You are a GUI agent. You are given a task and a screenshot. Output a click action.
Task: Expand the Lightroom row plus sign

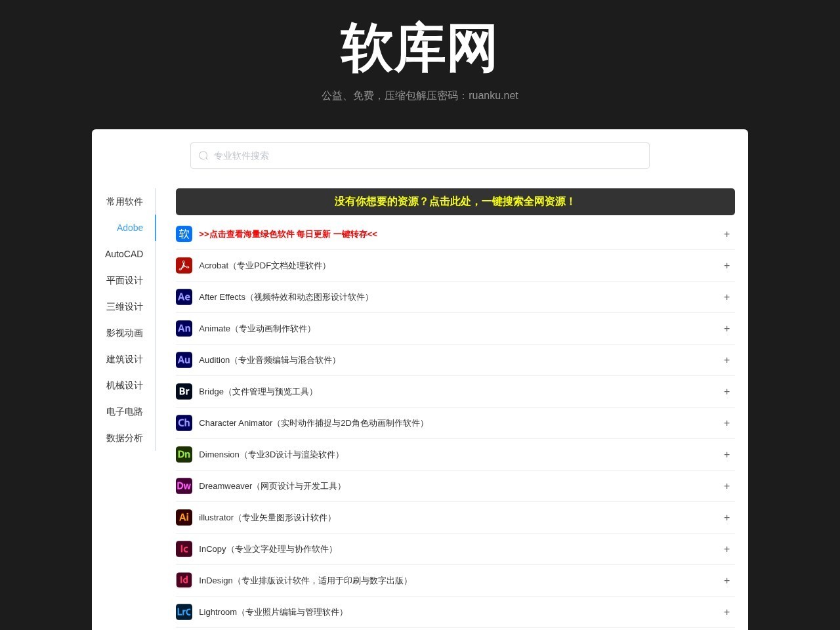[x=726, y=612]
